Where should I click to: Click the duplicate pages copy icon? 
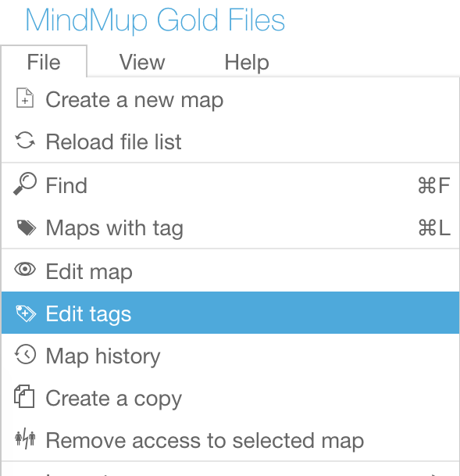[24, 396]
